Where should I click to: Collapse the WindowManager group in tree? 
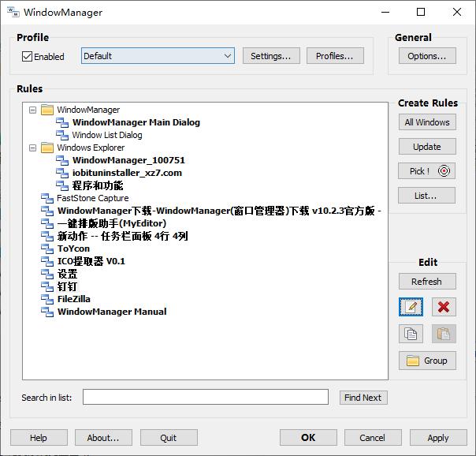32,110
